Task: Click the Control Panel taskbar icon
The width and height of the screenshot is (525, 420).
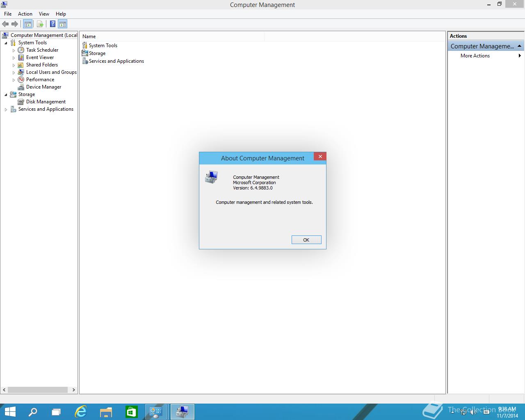Action: pyautogui.click(x=156, y=411)
